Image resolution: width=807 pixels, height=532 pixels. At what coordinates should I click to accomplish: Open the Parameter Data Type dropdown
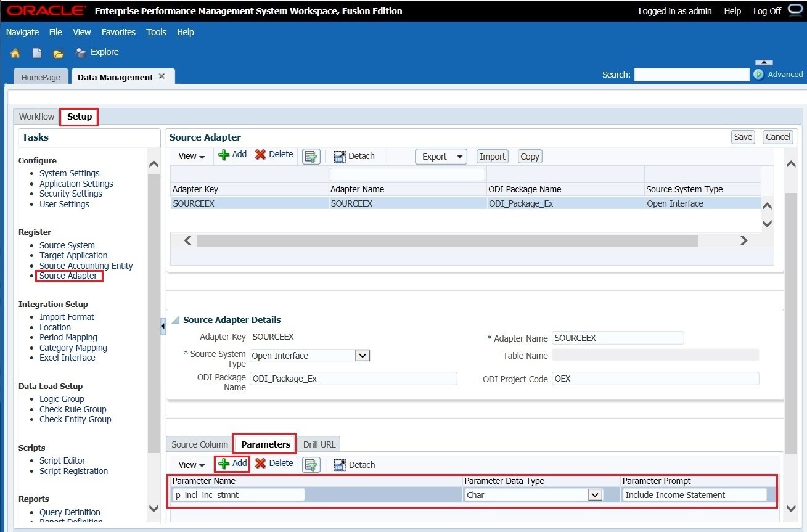tap(595, 494)
